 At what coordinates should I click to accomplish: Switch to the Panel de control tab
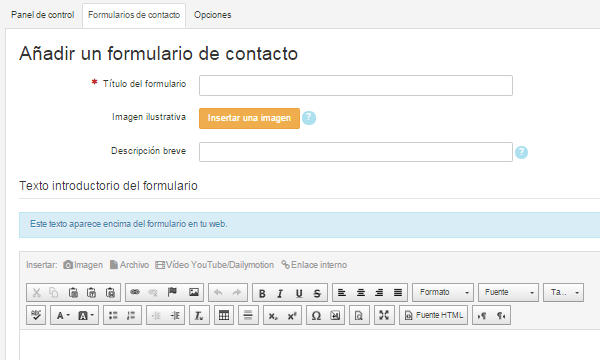tap(42, 15)
